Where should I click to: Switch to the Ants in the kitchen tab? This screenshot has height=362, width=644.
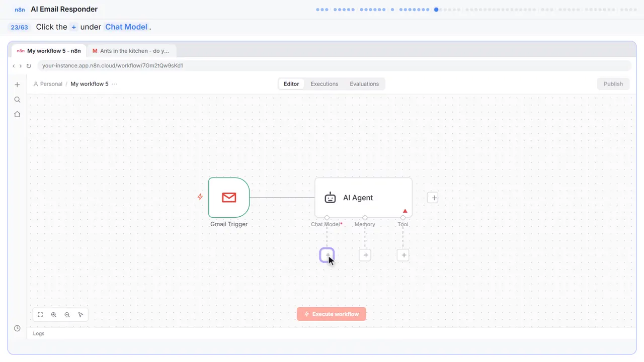pos(131,51)
